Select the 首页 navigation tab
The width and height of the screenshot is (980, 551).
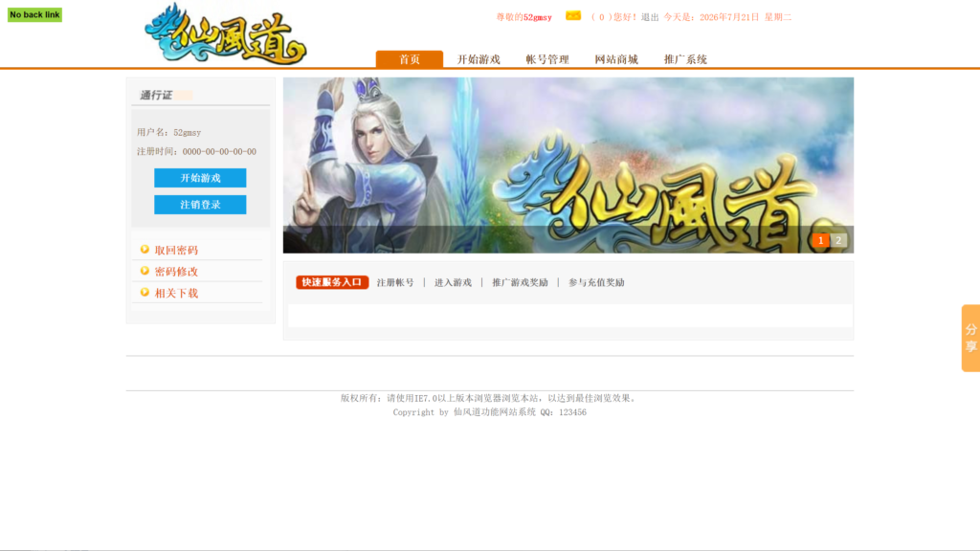coord(410,59)
